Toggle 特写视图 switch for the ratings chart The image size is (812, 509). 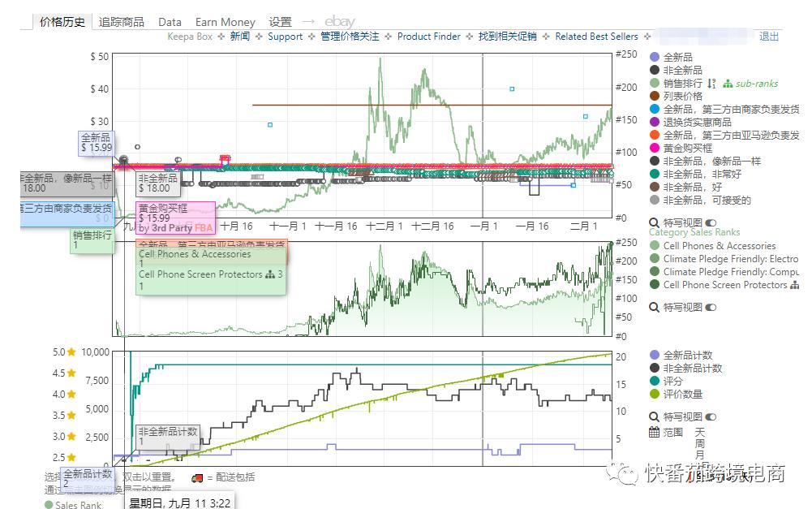coord(711,416)
